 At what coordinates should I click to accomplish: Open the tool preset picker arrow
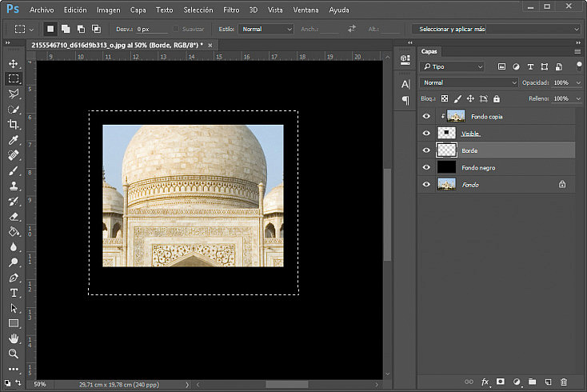[x=31, y=30]
